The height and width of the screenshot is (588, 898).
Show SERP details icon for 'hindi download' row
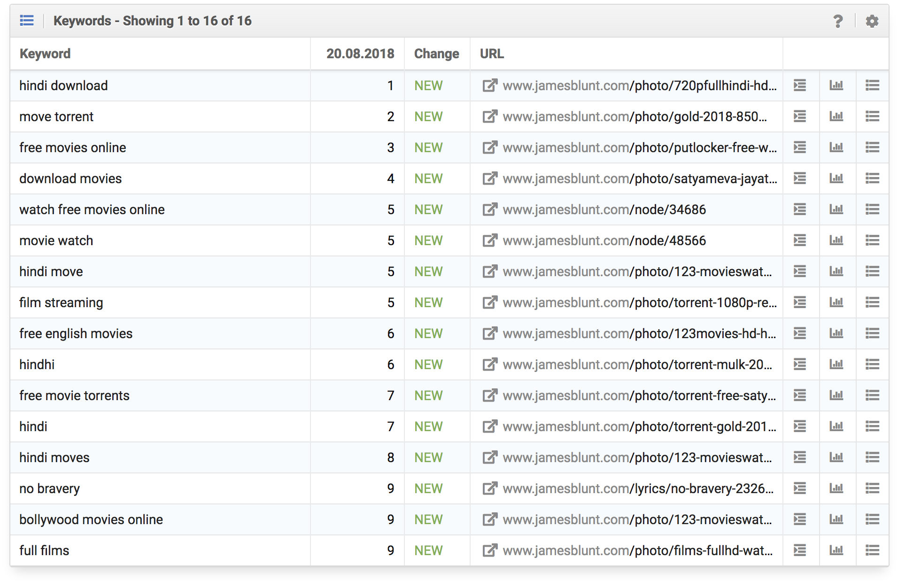tap(800, 85)
